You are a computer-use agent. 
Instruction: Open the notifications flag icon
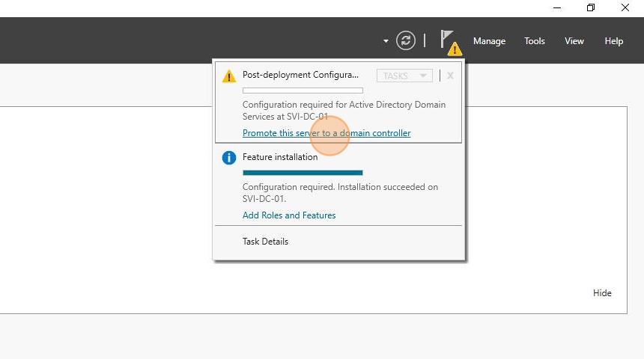[447, 39]
